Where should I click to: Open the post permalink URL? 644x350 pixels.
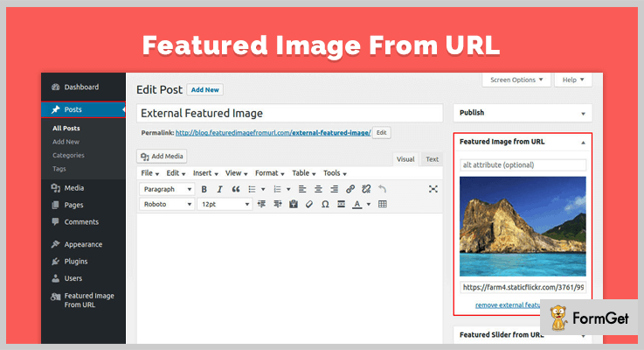pyautogui.click(x=274, y=133)
